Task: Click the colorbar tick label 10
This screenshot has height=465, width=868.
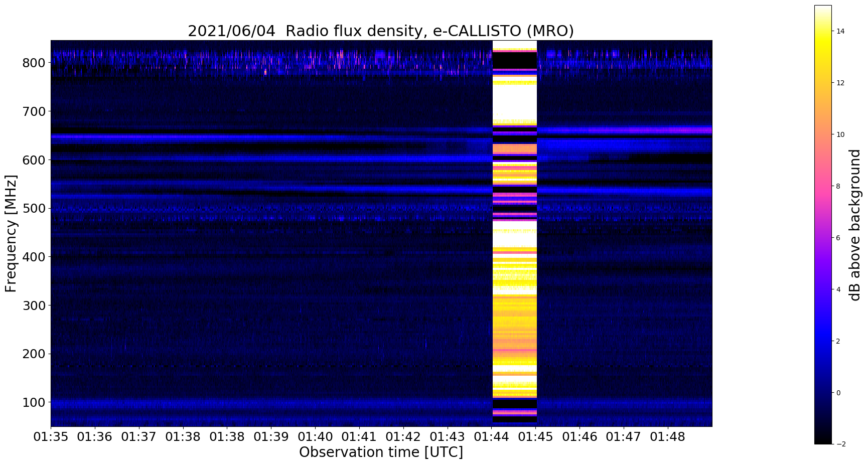Action: (x=841, y=134)
